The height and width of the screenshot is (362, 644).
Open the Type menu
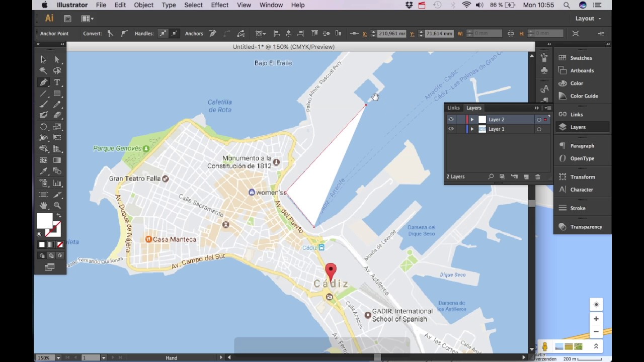[x=169, y=5]
